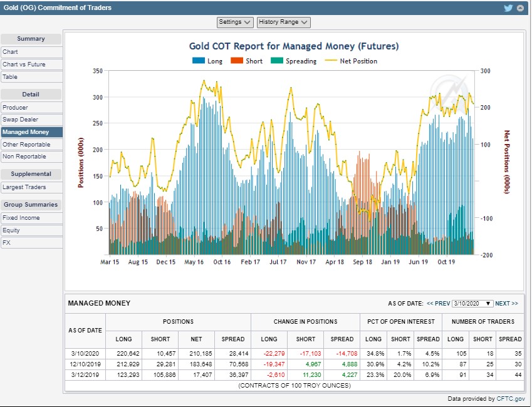Open Largest Traders under Supplemental

[x=31, y=187]
